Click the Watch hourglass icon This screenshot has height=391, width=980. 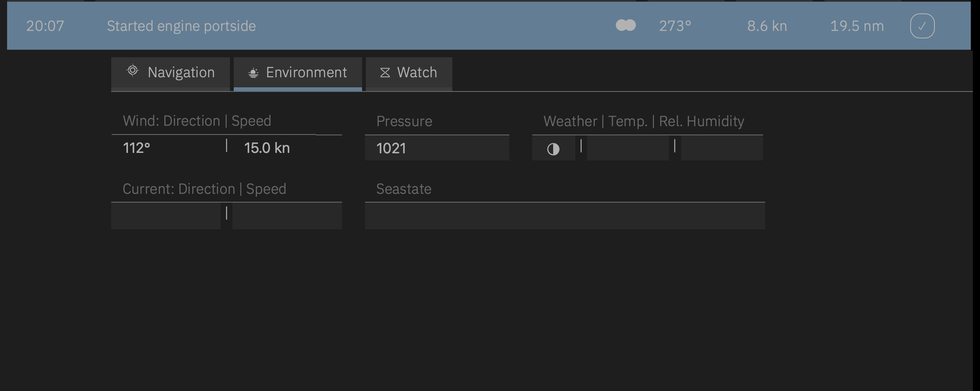tap(385, 73)
